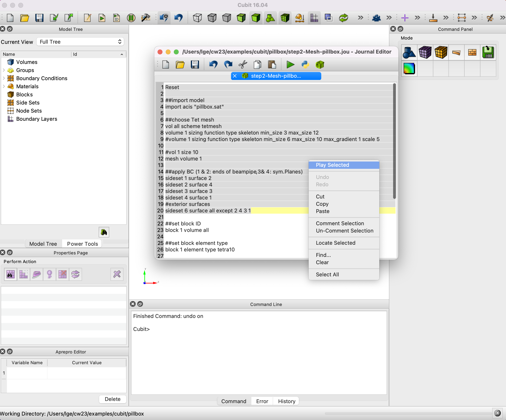The width and height of the screenshot is (506, 420).
Task: Choose Select All in the context menu
Action: (344, 275)
